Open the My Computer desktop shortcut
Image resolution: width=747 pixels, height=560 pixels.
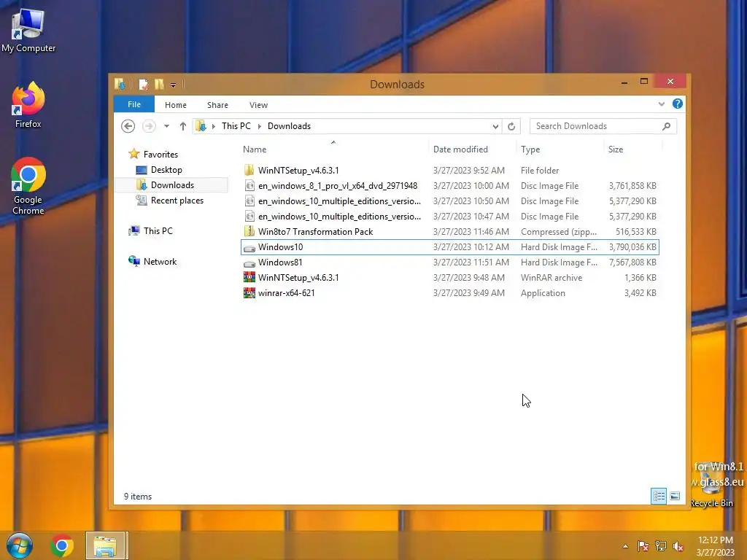coord(28,31)
